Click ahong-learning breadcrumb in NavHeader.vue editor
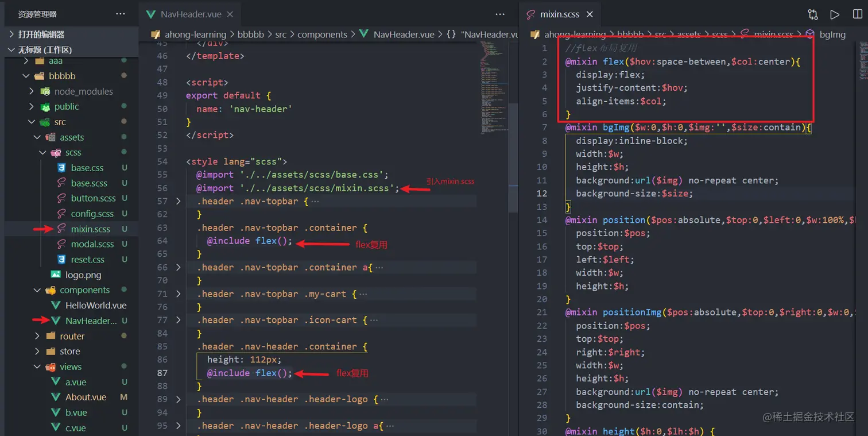This screenshot has height=436, width=868. 195,34
